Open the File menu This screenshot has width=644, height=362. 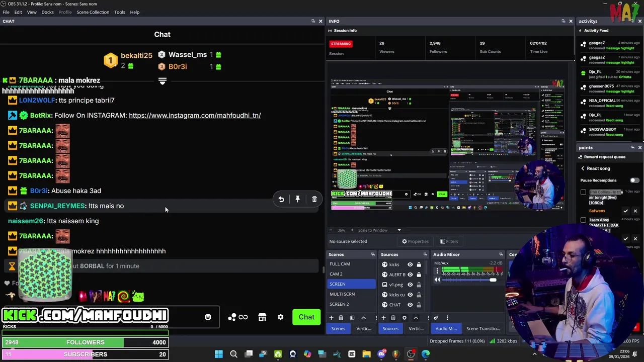point(6,12)
